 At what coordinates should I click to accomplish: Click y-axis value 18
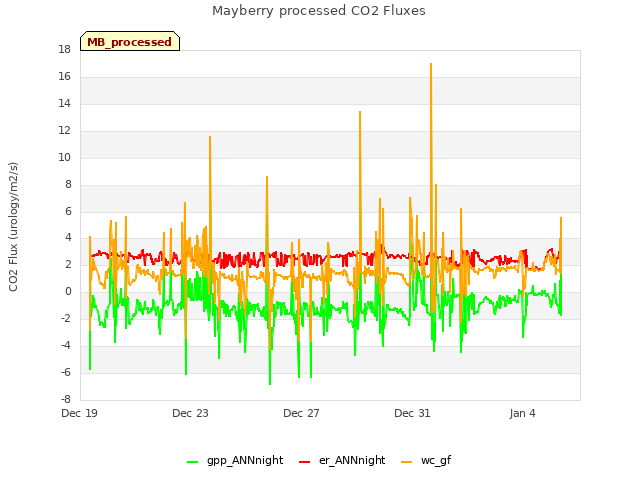tap(64, 49)
